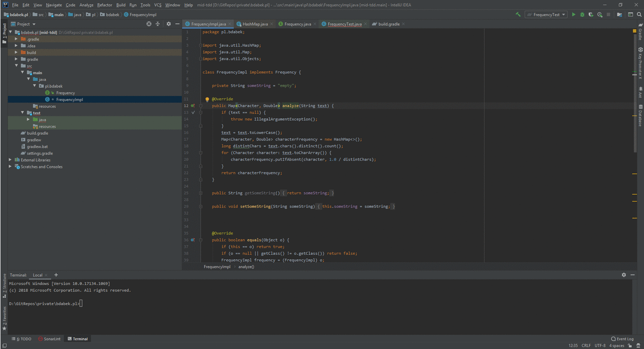Click override gutter icon at line 12
Screen dimensions: 644x349
pos(193,106)
